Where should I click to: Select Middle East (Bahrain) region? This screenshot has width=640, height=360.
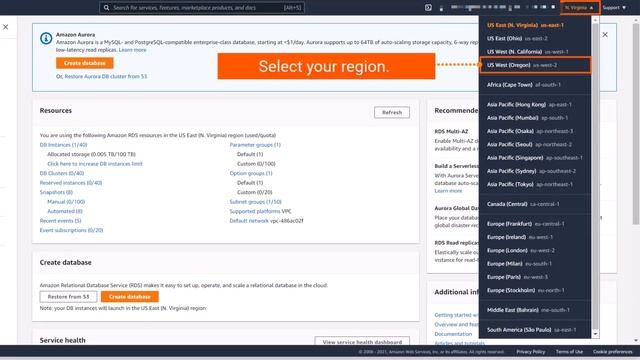[528, 310]
